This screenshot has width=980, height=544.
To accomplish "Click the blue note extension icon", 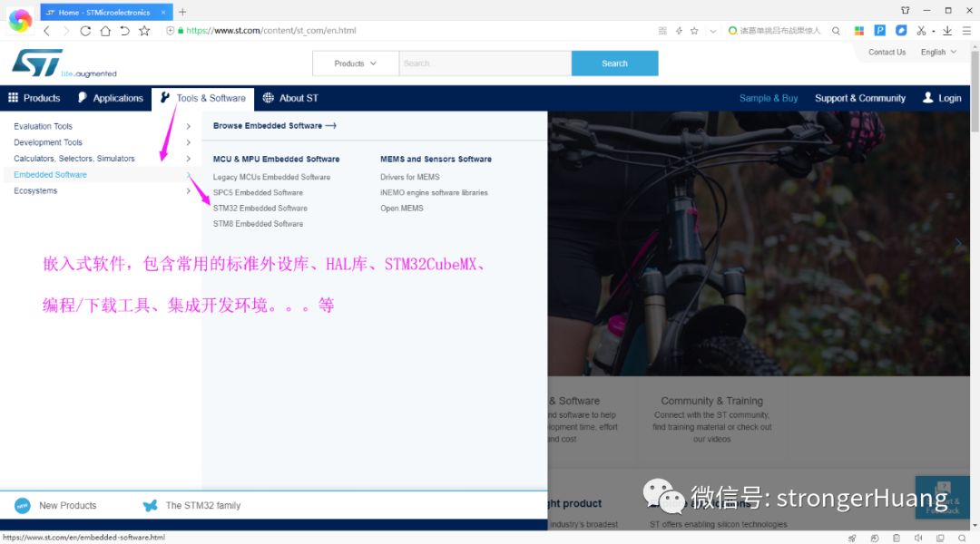I will tap(901, 30).
